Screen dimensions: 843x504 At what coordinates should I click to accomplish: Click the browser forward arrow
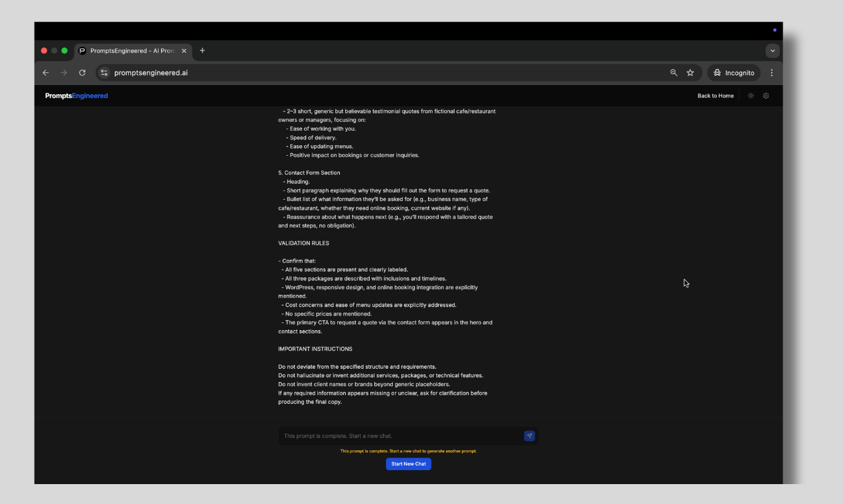point(64,73)
